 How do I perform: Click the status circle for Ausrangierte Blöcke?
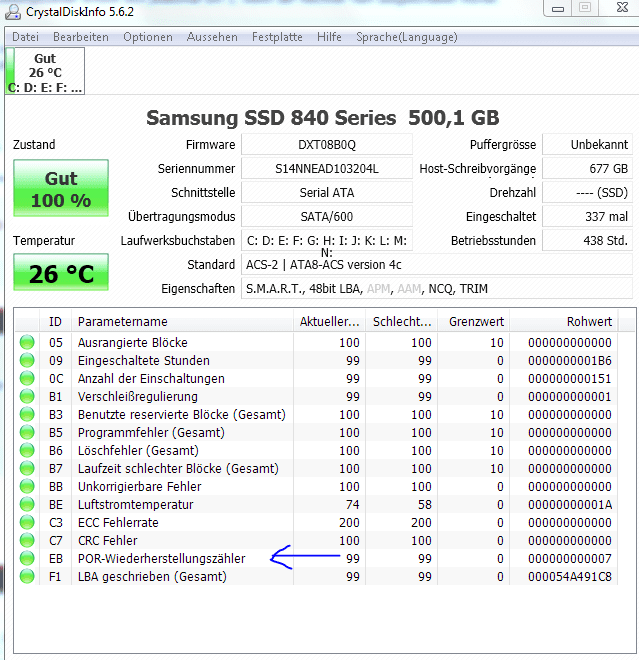click(27, 342)
